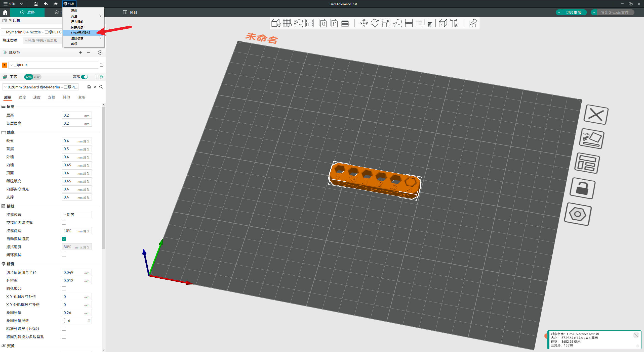Image resolution: width=644 pixels, height=352 pixels.
Task: Click the split to parts icon
Action: pos(334,23)
